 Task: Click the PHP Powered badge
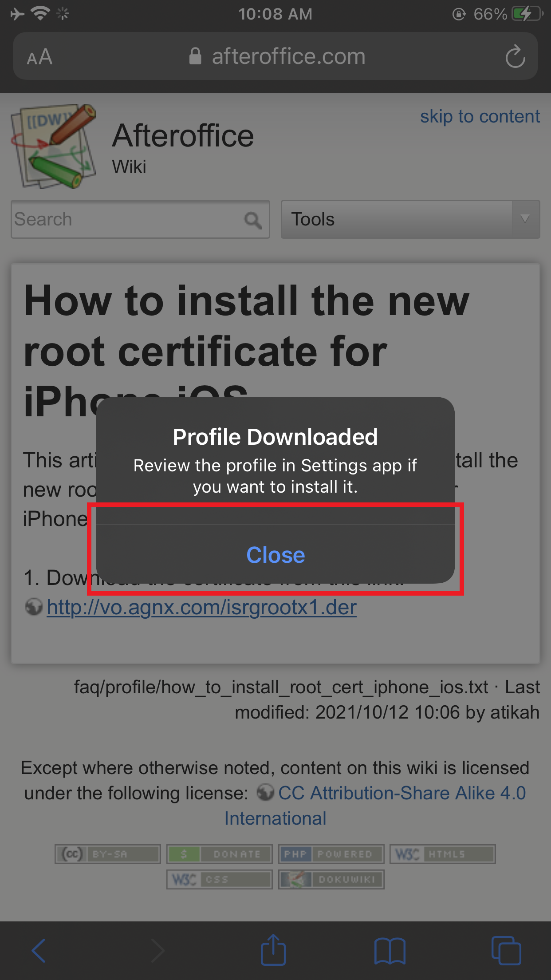pos(331,854)
